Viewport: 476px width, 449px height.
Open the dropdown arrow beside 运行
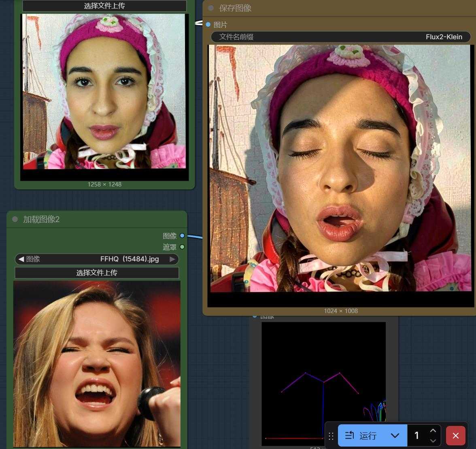pos(395,436)
